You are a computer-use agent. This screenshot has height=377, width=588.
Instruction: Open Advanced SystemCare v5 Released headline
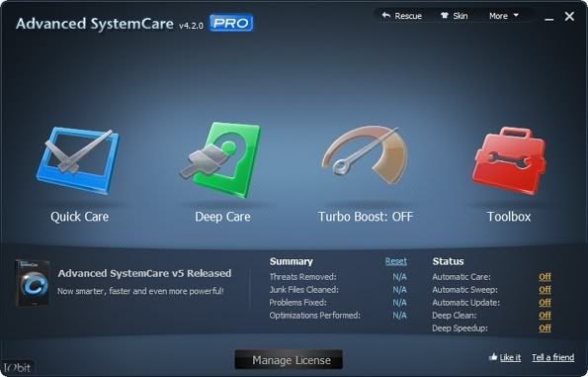pos(144,273)
